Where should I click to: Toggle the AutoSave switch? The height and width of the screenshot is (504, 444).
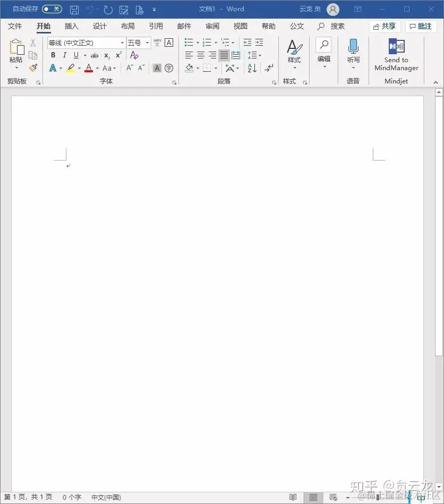tap(52, 9)
